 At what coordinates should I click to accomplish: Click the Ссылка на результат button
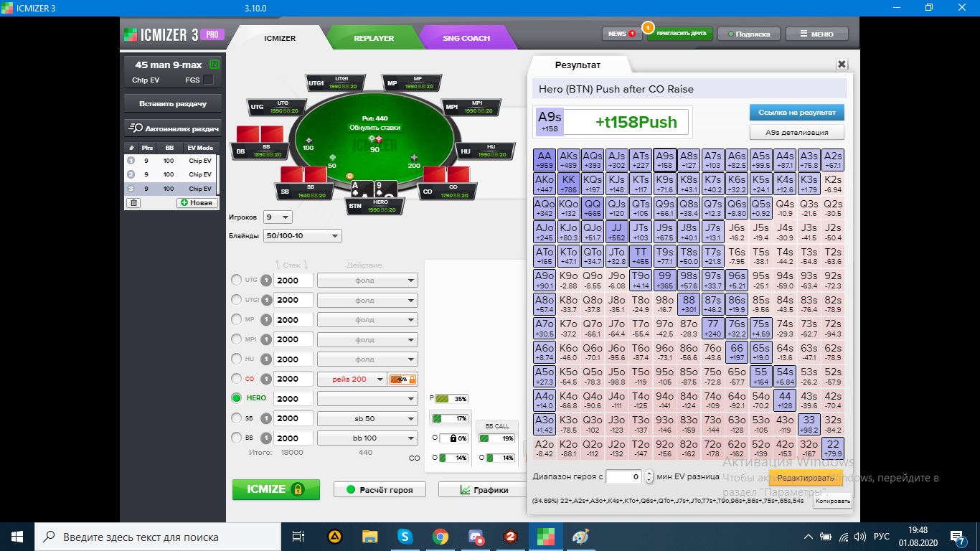[x=797, y=113]
